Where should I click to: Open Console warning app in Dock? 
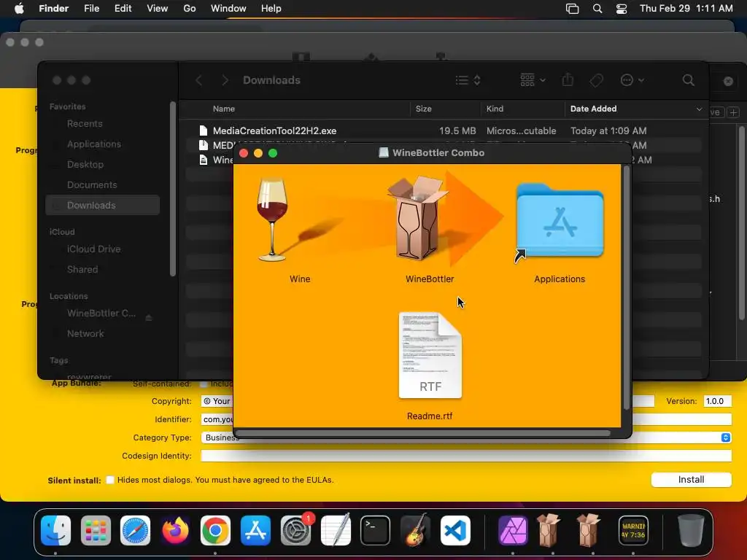click(632, 531)
